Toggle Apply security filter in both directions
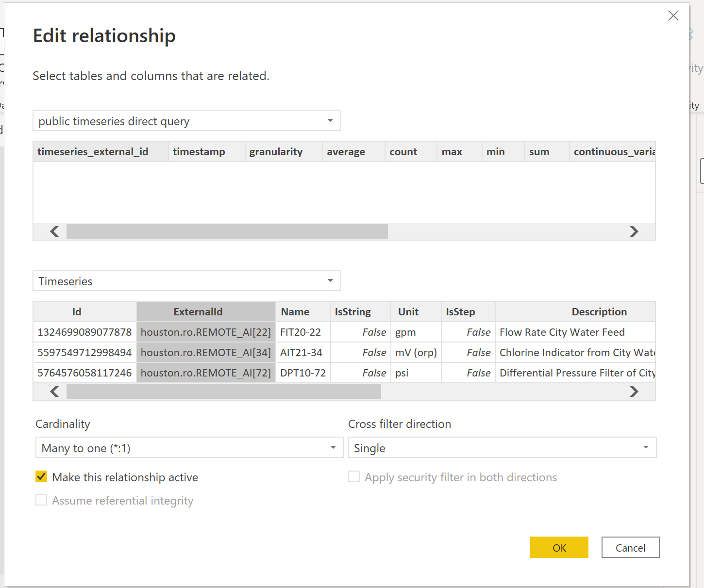Image resolution: width=704 pixels, height=588 pixels. 354,477
